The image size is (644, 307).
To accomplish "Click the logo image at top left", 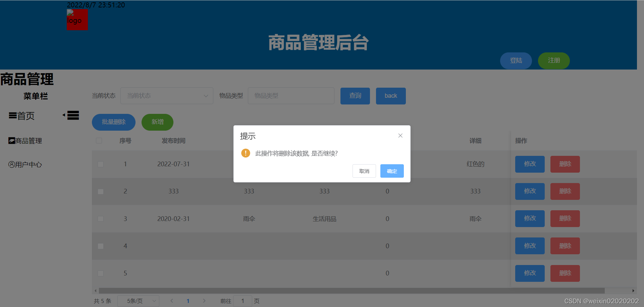I will coord(77,19).
